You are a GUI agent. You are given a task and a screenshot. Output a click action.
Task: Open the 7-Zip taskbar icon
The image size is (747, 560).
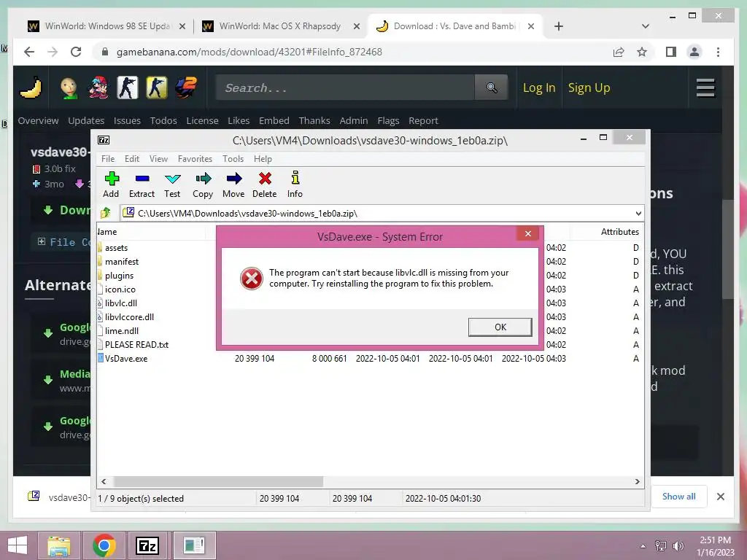(x=147, y=545)
